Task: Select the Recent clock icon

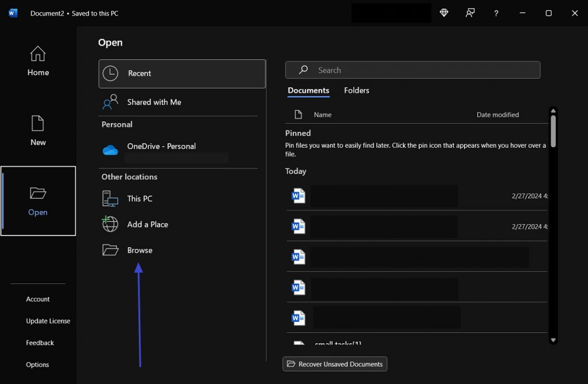Action: 110,74
